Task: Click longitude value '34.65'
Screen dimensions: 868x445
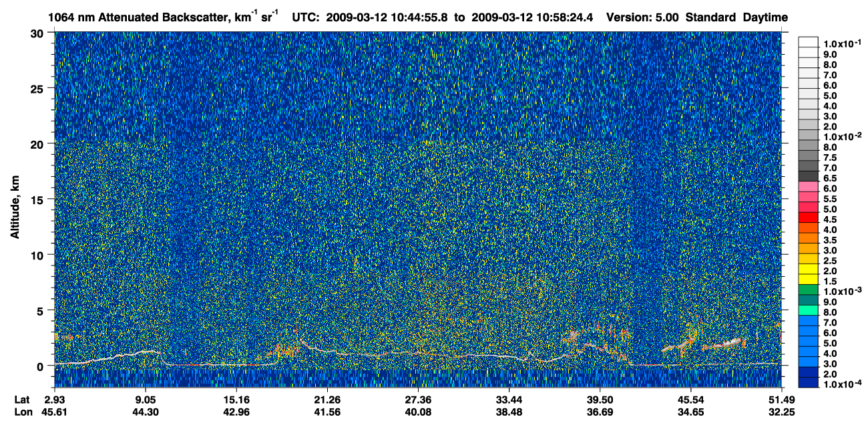Action: click(690, 412)
